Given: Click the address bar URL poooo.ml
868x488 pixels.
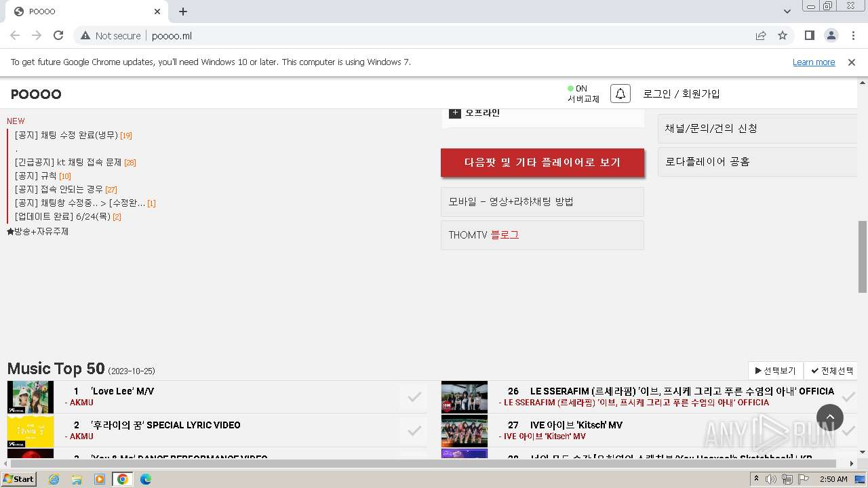Looking at the screenshot, I should (172, 35).
